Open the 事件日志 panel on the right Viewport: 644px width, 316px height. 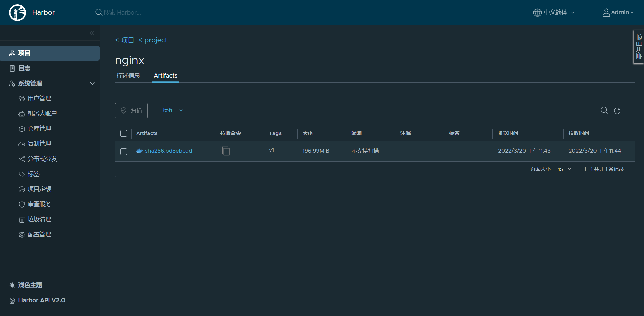coord(639,46)
